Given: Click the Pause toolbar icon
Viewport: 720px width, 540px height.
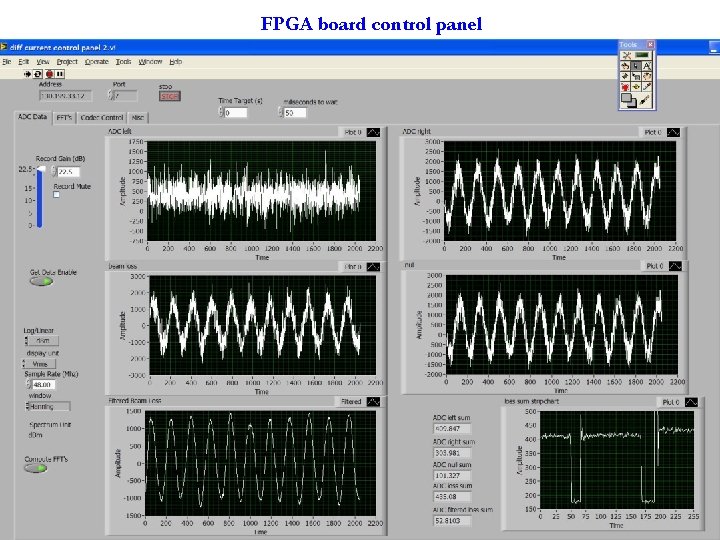Looking at the screenshot, I should 60,73.
